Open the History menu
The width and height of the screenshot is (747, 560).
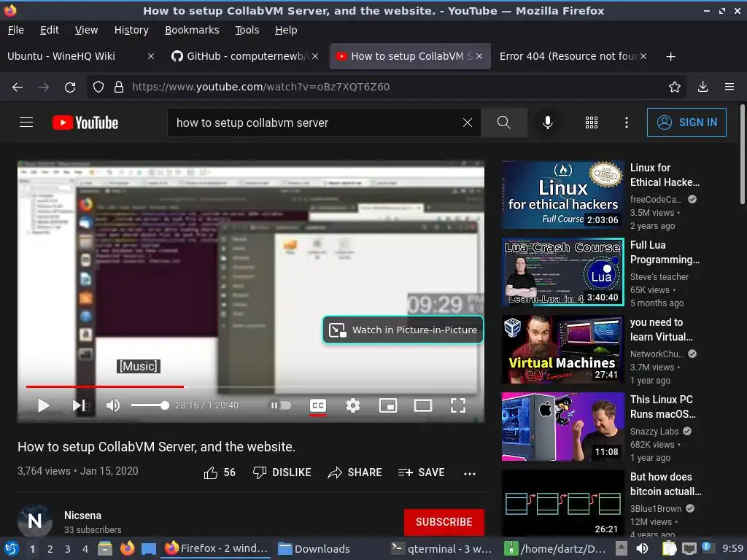click(131, 30)
